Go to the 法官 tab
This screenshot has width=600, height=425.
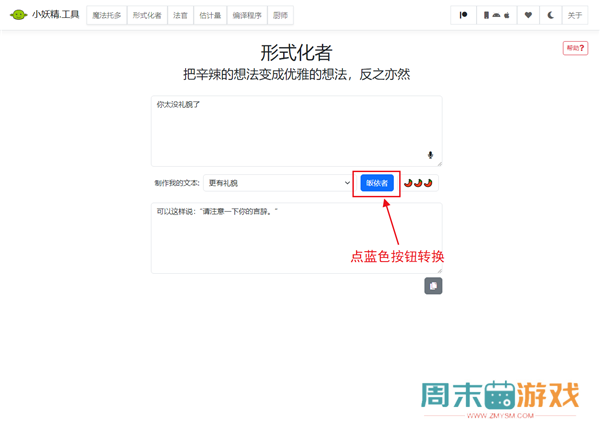point(180,15)
